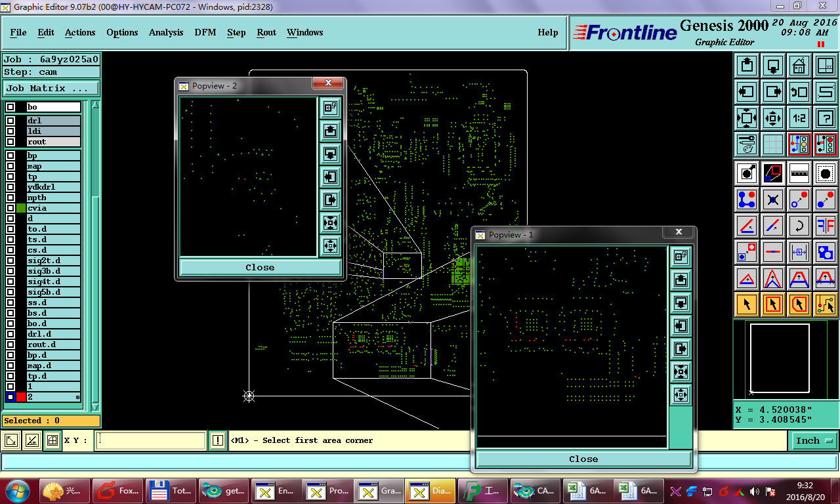Click the ruler measurement tool icon
The width and height of the screenshot is (840, 504).
799,173
